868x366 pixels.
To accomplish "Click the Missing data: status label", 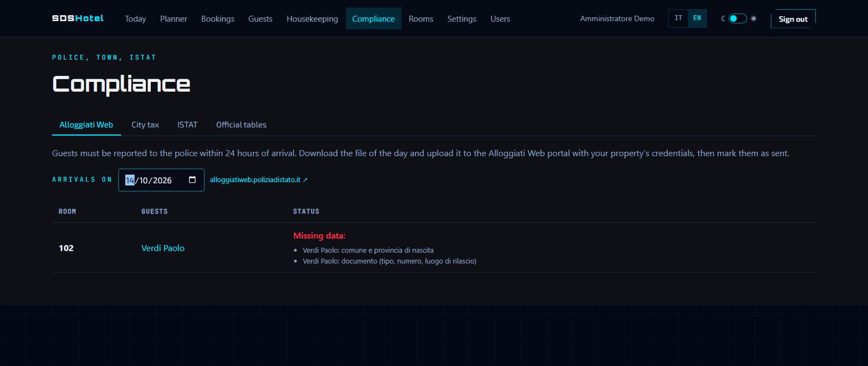I will [x=320, y=235].
